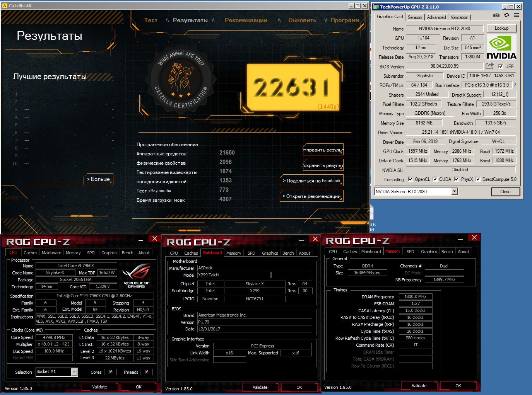
Task: Toggle the OpenCL checkbox
Action: coord(411,179)
